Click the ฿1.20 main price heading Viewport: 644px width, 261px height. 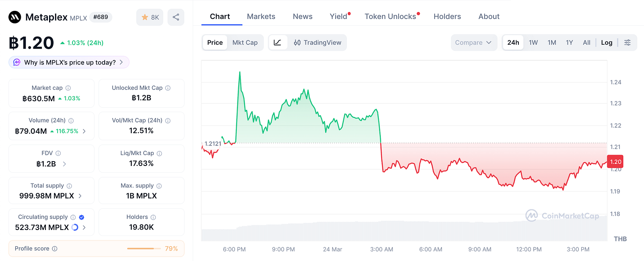point(31,43)
